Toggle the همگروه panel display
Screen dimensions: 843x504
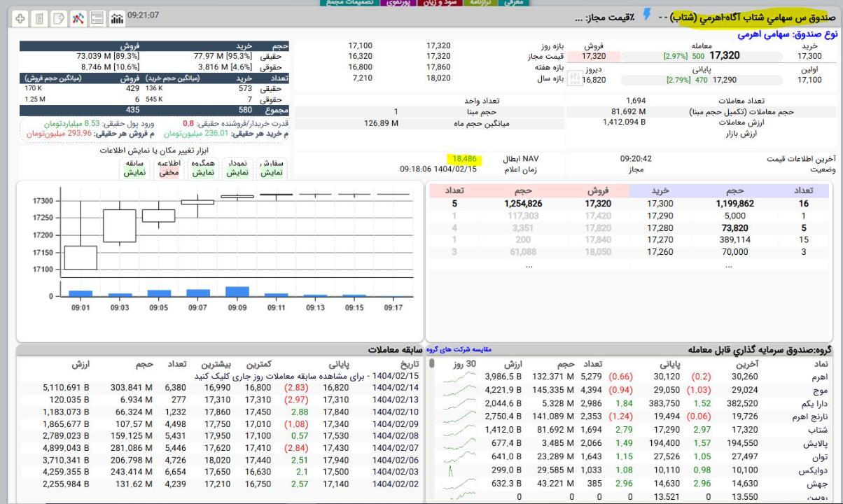[203, 168]
